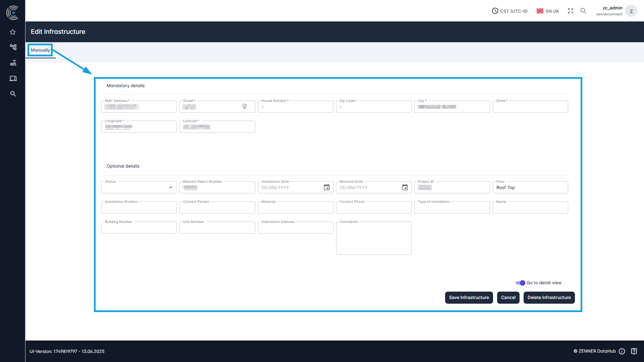Open the zc_admin profile avatar menu
644x362 pixels.
click(x=631, y=11)
